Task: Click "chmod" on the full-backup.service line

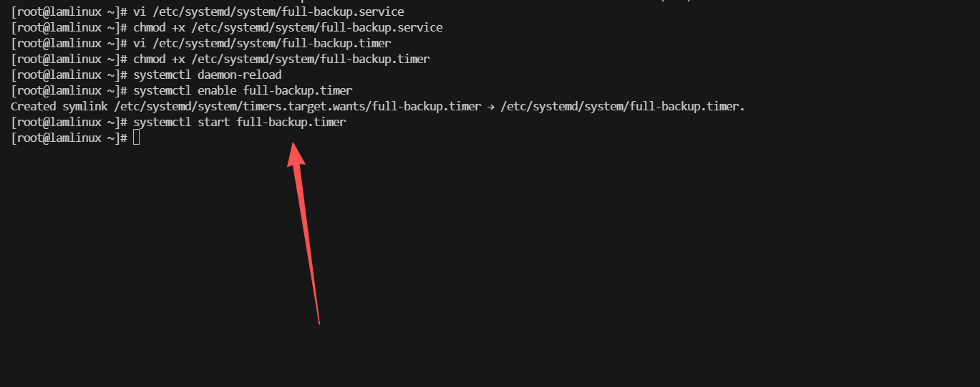Action: 149,28
